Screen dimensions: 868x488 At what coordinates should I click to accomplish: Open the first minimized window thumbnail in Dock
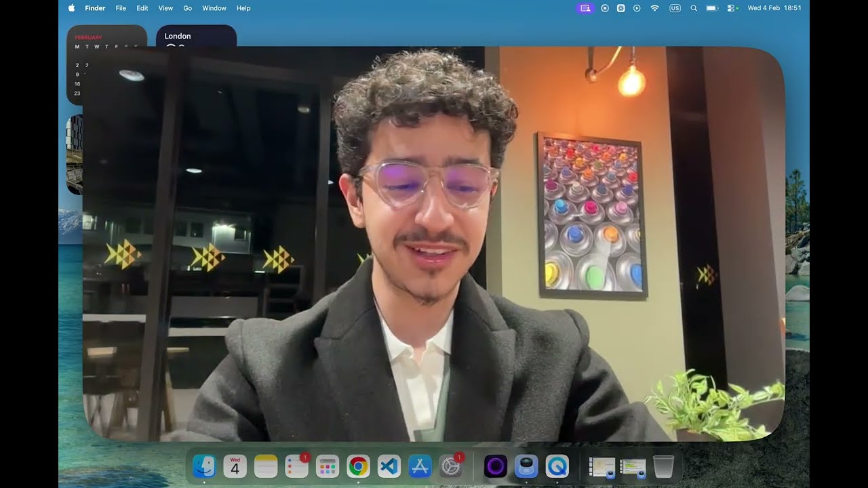pyautogui.click(x=601, y=467)
